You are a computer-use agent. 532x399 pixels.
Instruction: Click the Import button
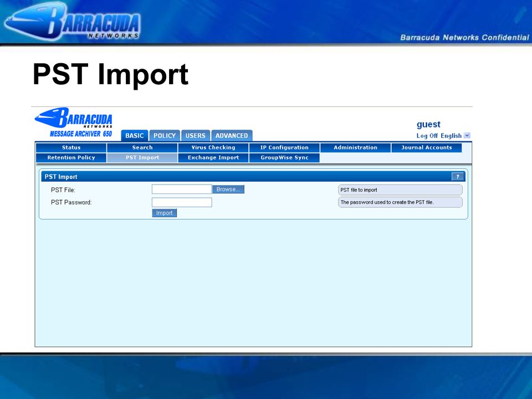164,213
